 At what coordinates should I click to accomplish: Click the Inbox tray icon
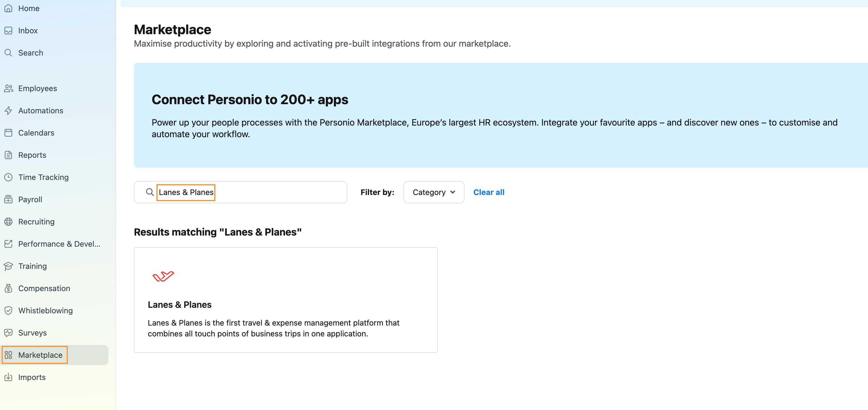tap(8, 31)
